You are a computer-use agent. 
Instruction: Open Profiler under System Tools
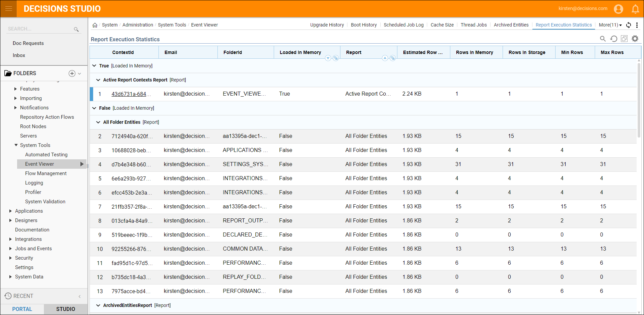33,192
